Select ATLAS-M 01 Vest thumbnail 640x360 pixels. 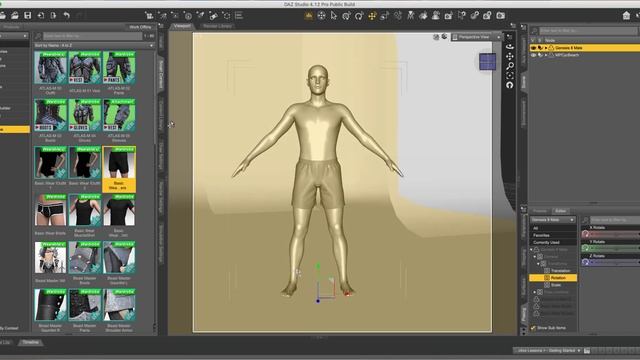84,67
